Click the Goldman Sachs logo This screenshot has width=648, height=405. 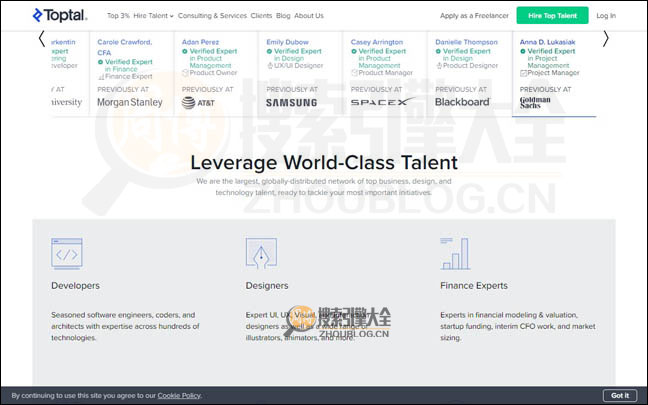pyautogui.click(x=535, y=102)
